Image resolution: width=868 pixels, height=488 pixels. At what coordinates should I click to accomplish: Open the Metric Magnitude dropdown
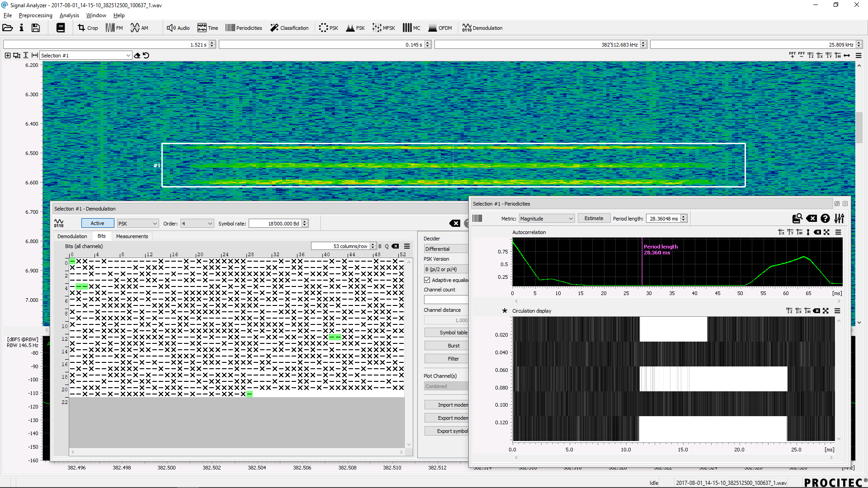pos(547,219)
